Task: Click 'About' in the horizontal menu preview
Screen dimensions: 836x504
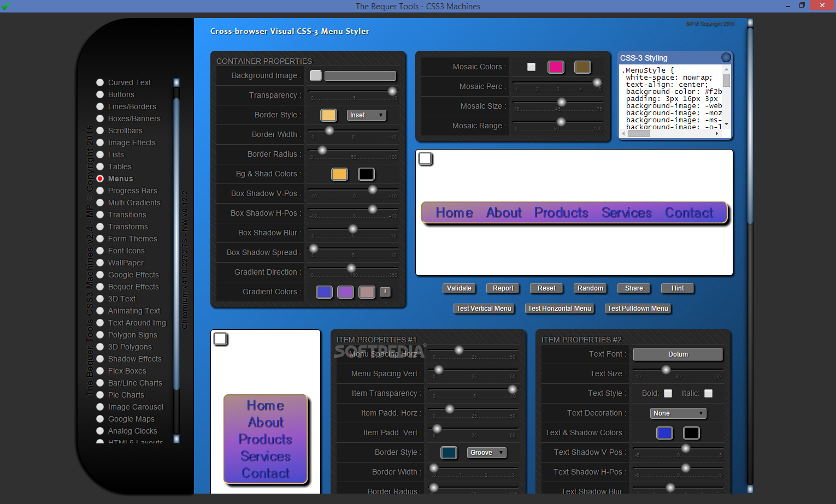Action: 504,212
